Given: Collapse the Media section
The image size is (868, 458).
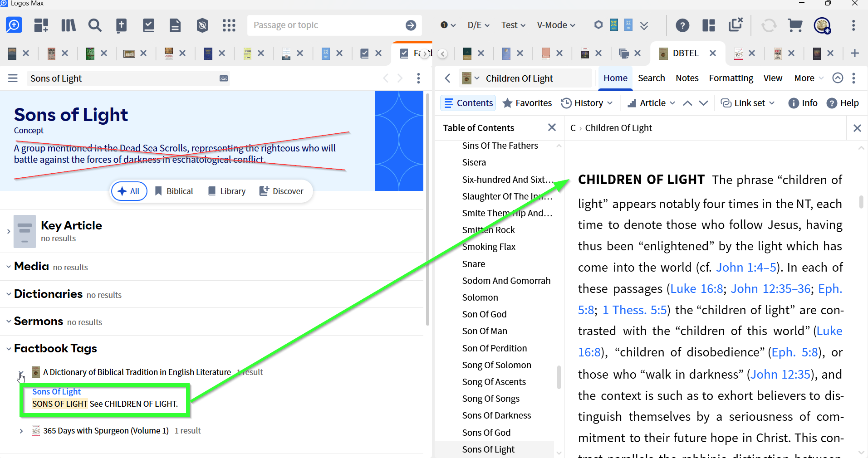Looking at the screenshot, I should tap(8, 267).
